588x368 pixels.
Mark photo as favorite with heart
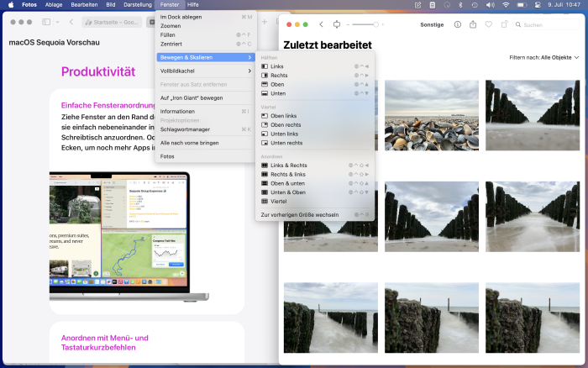(488, 24)
